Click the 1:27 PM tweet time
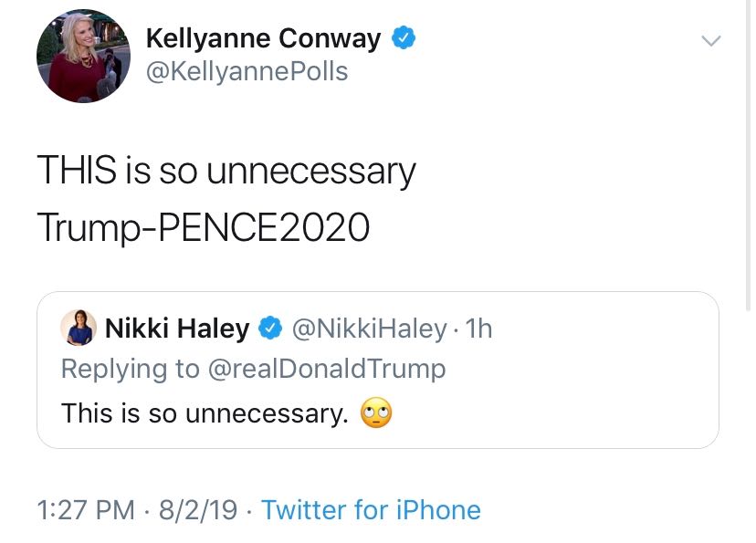756x543 pixels. (x=85, y=509)
